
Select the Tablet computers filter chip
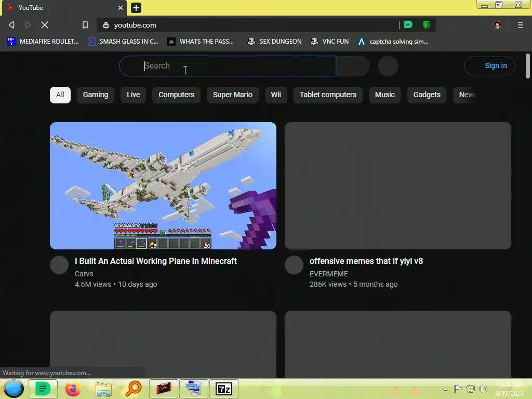pyautogui.click(x=328, y=95)
